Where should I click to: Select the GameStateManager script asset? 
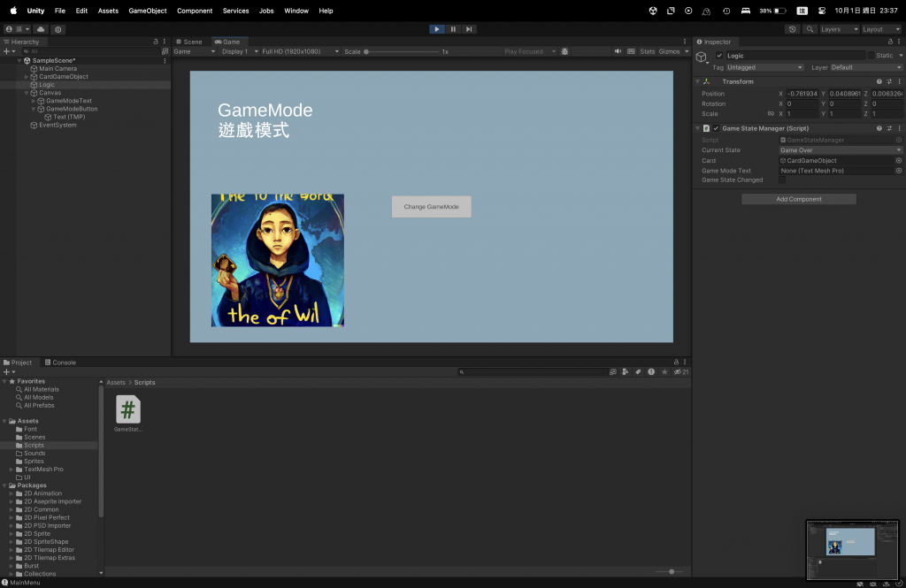point(128,414)
